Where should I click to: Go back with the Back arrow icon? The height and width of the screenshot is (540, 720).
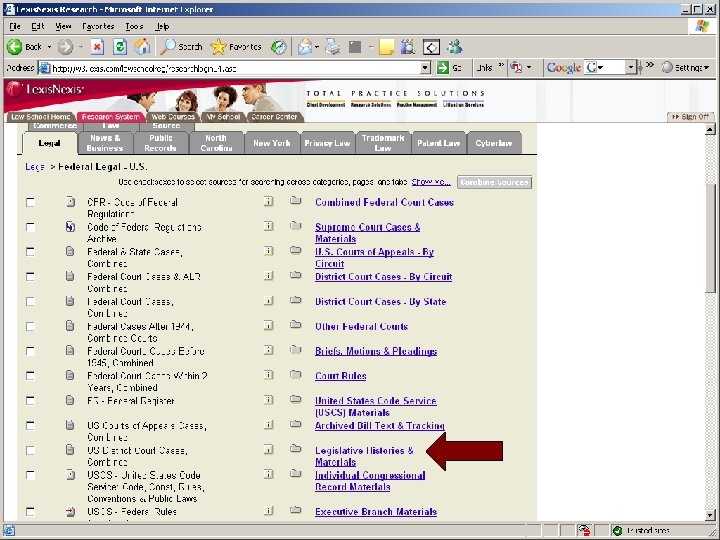pos(15,46)
